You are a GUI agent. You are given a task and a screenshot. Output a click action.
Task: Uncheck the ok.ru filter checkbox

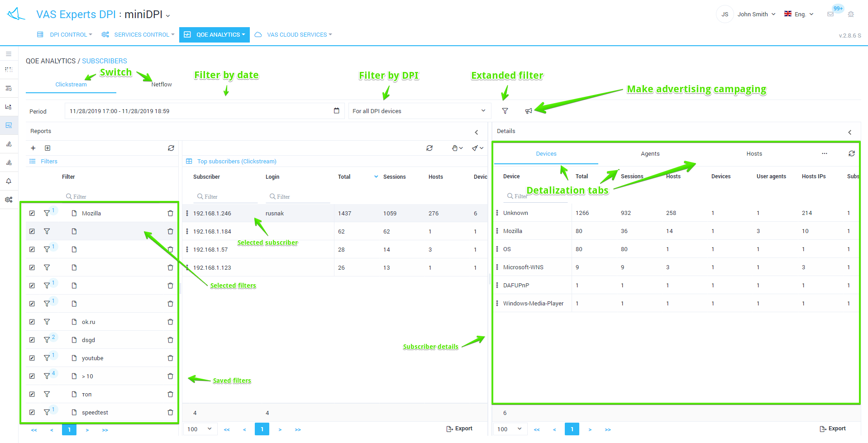coord(32,322)
